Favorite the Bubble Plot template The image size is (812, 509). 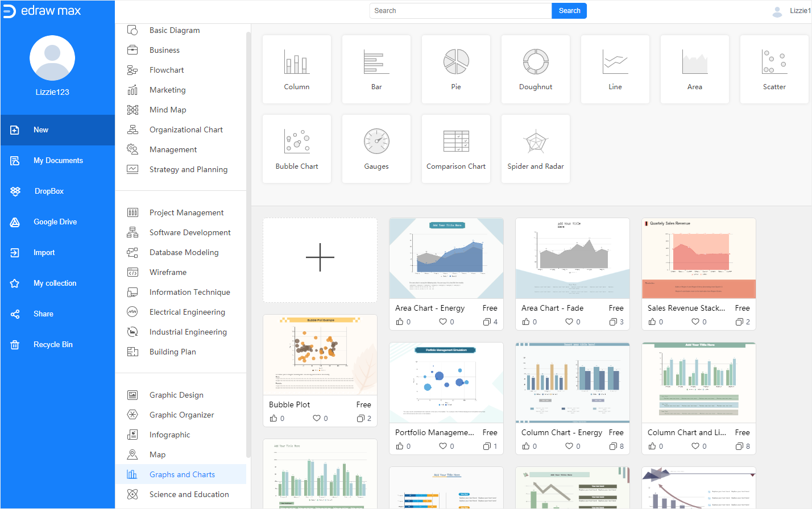click(317, 418)
